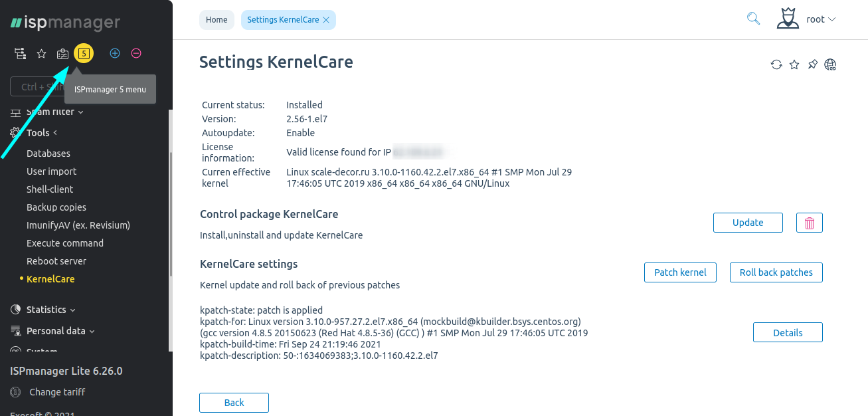Viewport: 868px width, 416px height.
Task: Click the Details button
Action: click(788, 332)
